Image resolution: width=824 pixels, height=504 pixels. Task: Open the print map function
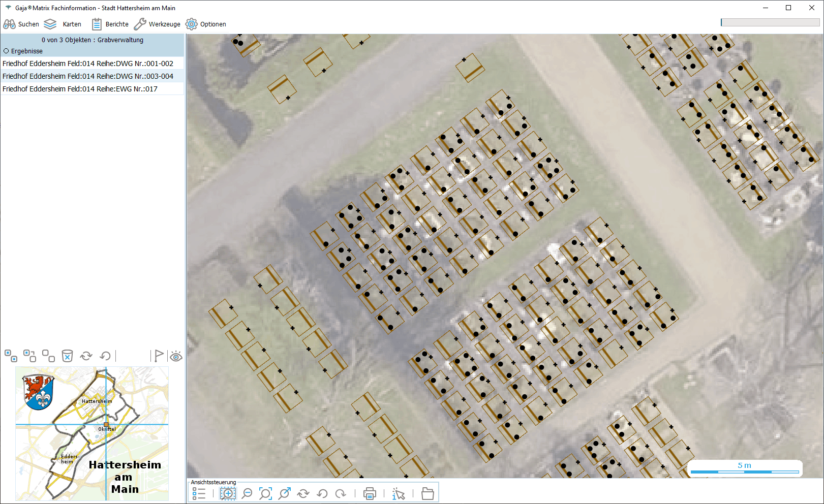point(370,493)
